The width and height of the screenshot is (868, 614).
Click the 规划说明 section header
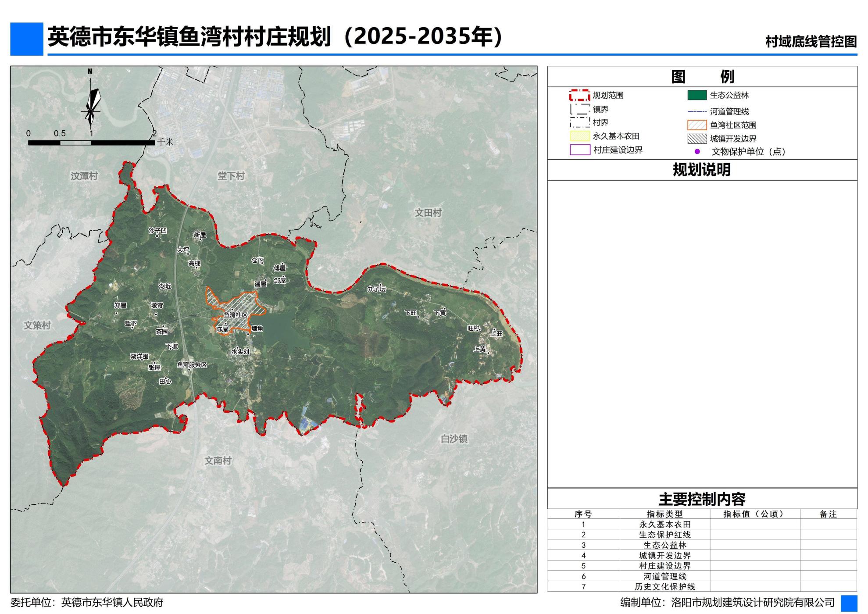tap(701, 170)
